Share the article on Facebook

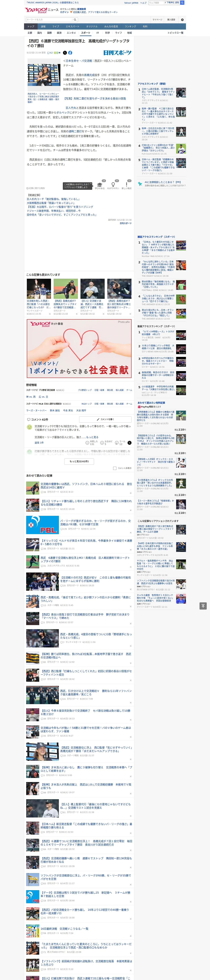pyautogui.click(x=70, y=53)
